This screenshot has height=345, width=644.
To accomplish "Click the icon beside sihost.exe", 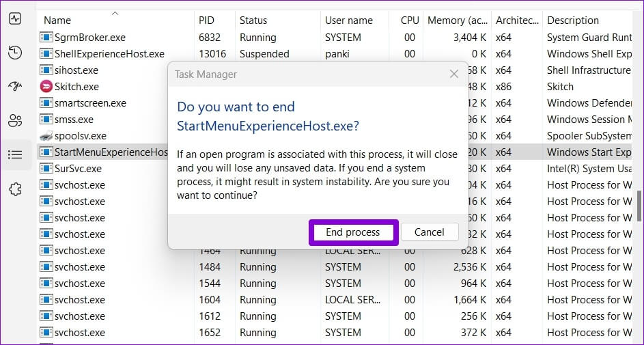I will (46, 70).
